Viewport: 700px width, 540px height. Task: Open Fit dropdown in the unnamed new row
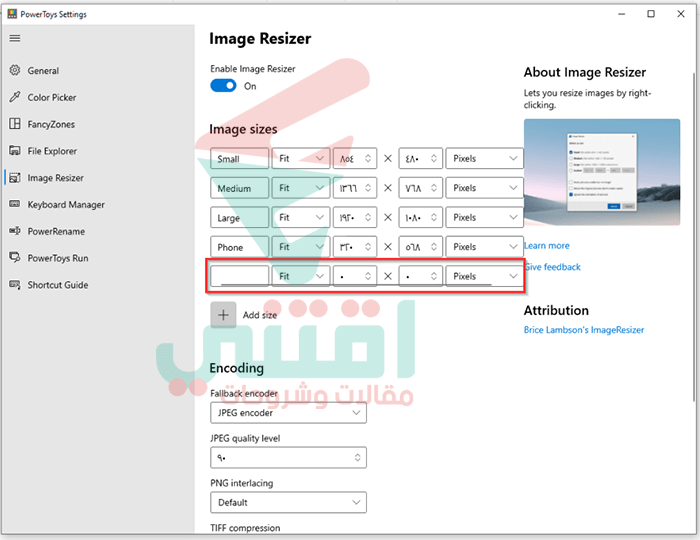point(301,276)
